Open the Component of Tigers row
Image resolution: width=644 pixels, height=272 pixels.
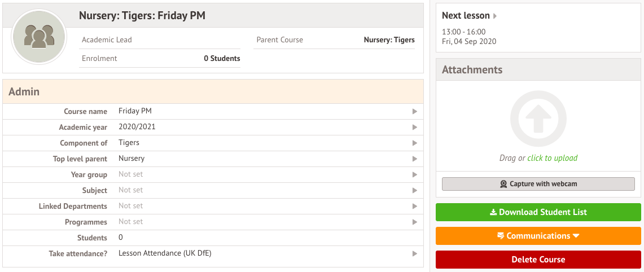pyautogui.click(x=129, y=143)
